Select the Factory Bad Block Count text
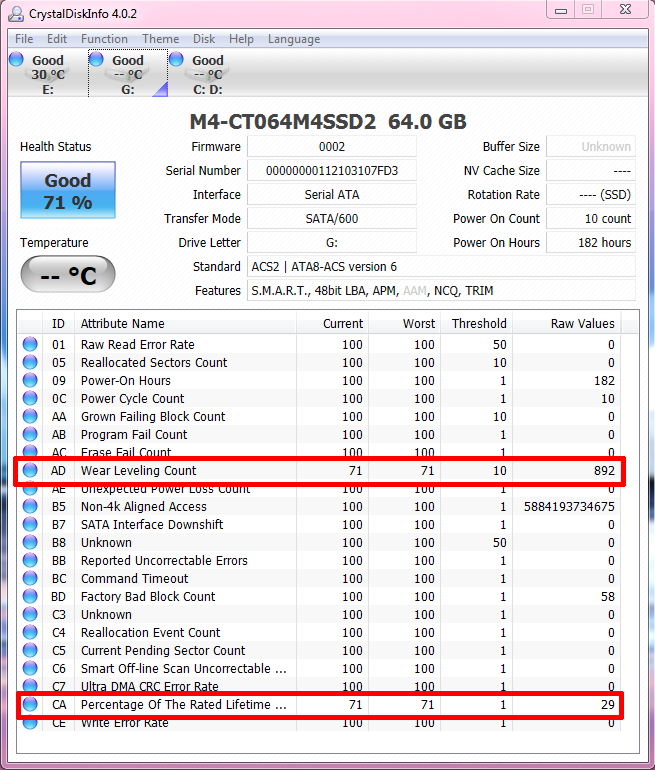Screen dimensions: 655x770 click(x=148, y=597)
